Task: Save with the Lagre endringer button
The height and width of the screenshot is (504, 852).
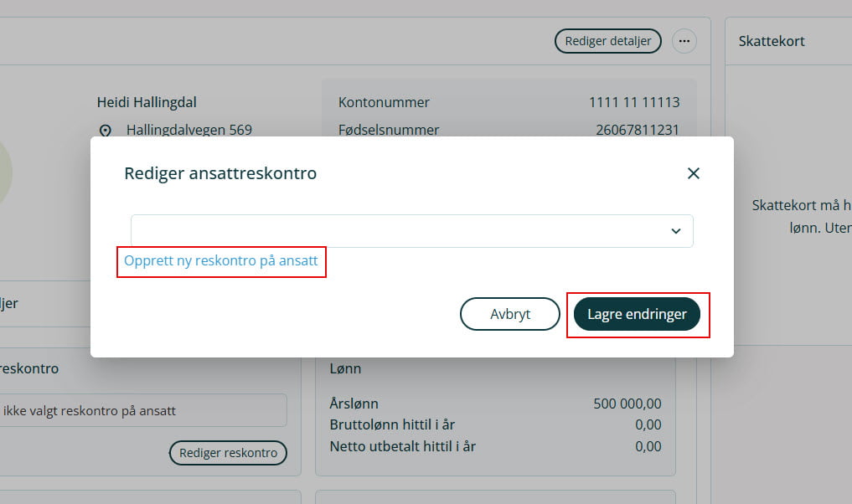Action: point(637,314)
